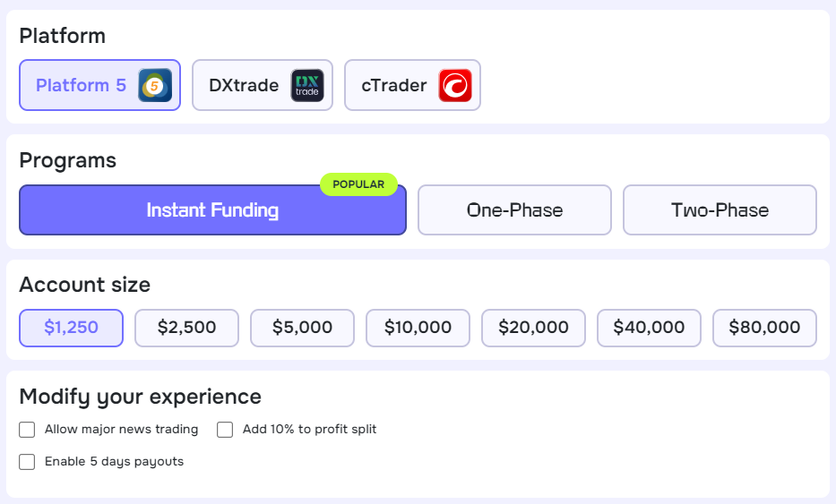The image size is (836, 504).
Task: Pick the $5,000 account size
Action: (302, 328)
